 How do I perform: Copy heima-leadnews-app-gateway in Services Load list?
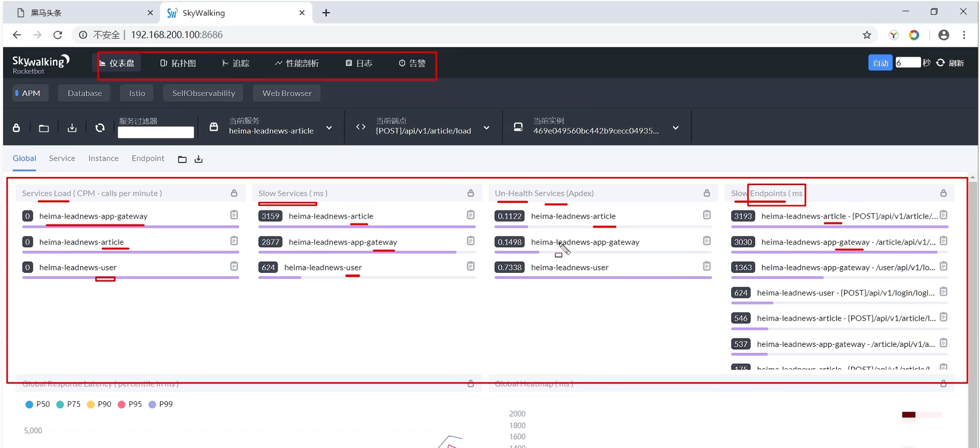[x=234, y=215]
